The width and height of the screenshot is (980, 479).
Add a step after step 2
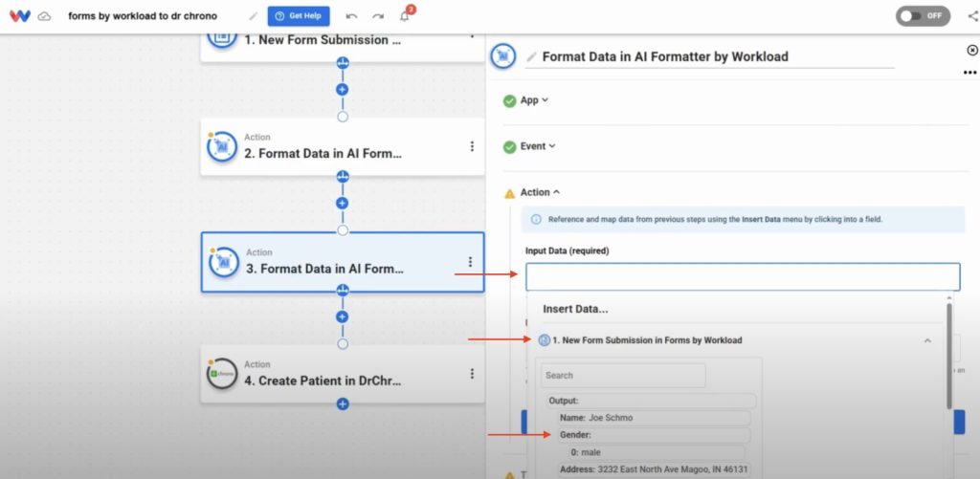point(342,203)
